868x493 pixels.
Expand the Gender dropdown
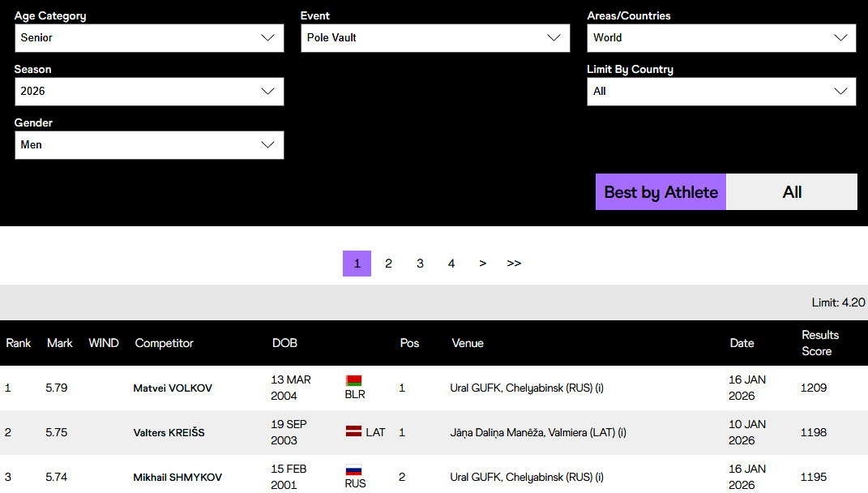click(x=149, y=145)
